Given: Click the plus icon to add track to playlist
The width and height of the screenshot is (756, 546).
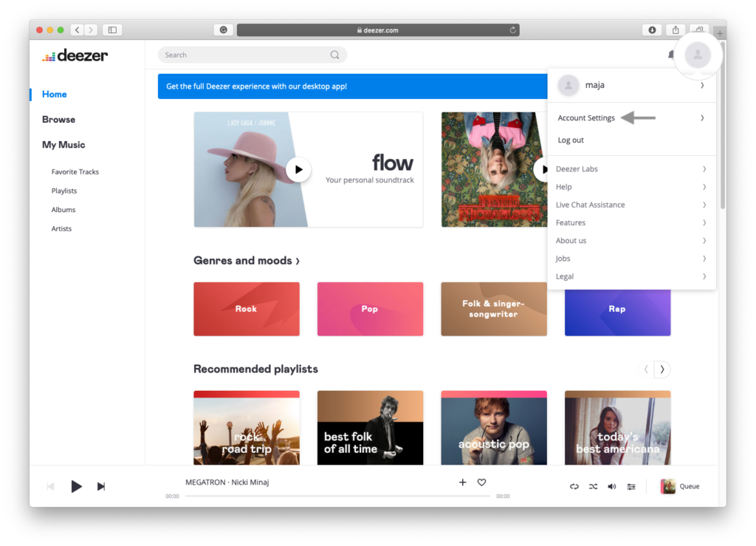Looking at the screenshot, I should 463,482.
